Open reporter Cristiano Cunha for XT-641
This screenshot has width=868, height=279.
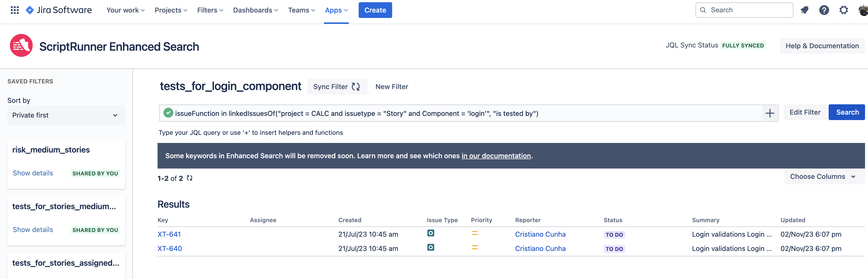[x=540, y=234]
